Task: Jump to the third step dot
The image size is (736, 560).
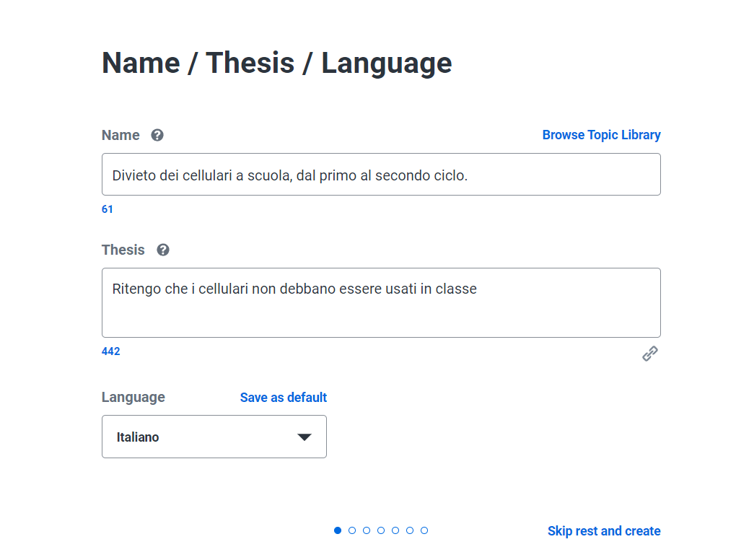Action: pos(367,530)
